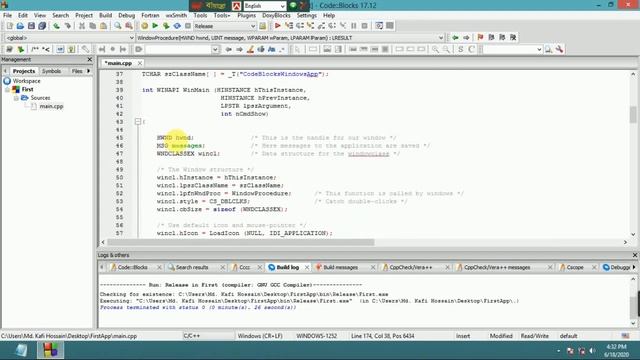Click the Find magnifier icon
This screenshot has width=640, height=360.
[118, 26]
